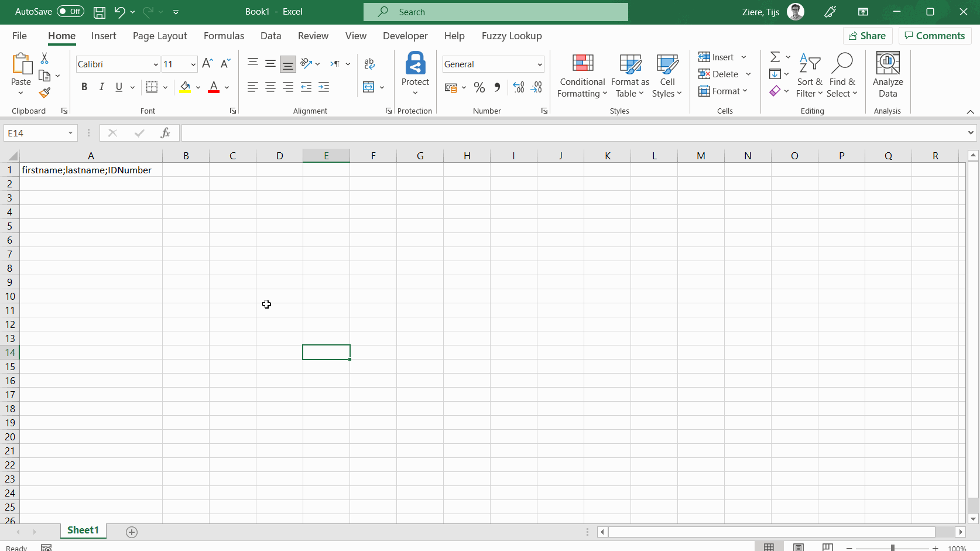Open the Formulas ribbon tab
Image resolution: width=980 pixels, height=551 pixels.
[x=224, y=36]
